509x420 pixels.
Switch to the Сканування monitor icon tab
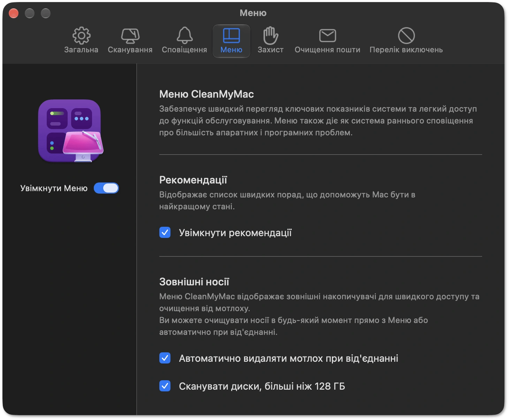click(x=130, y=40)
